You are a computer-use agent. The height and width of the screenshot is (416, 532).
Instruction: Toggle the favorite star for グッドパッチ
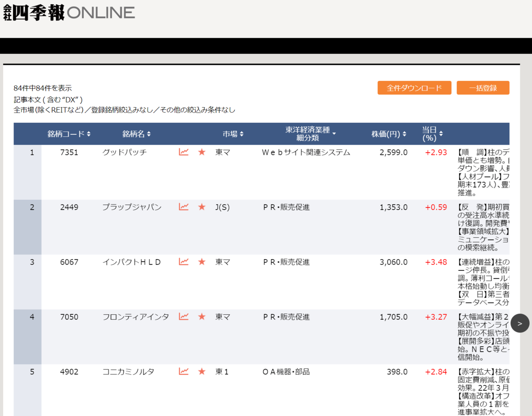pyautogui.click(x=201, y=152)
